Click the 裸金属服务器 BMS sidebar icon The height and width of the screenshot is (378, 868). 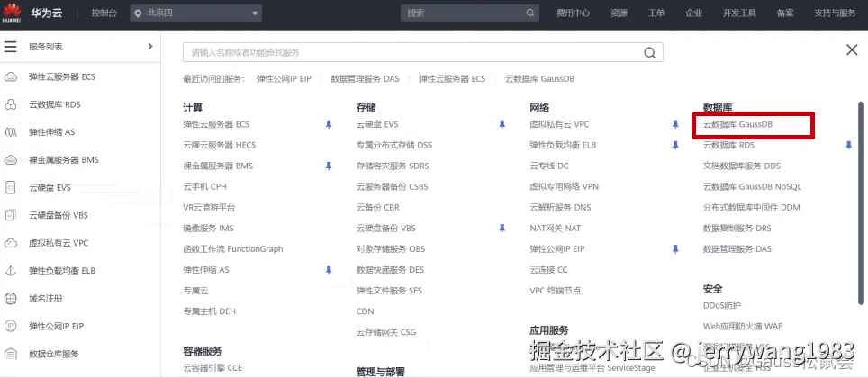(11, 160)
